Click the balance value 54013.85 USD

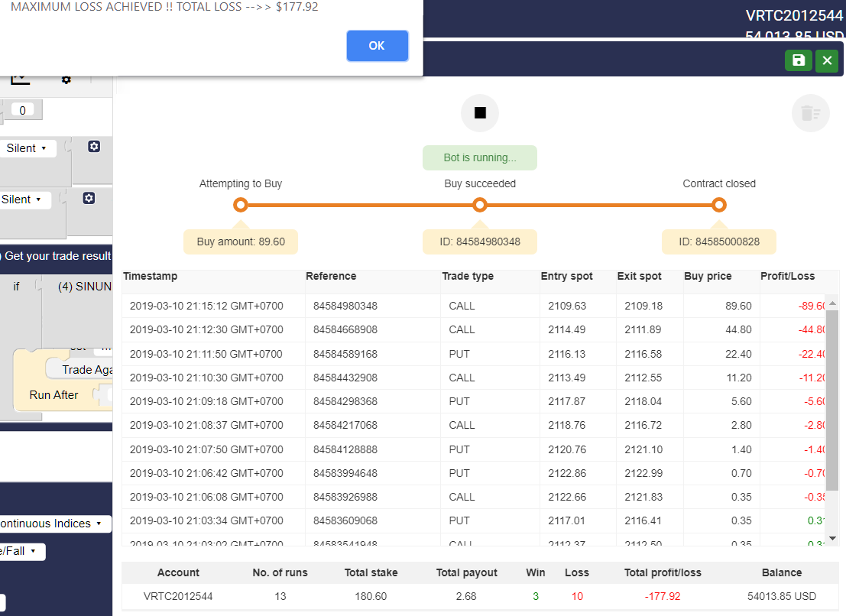point(782,596)
